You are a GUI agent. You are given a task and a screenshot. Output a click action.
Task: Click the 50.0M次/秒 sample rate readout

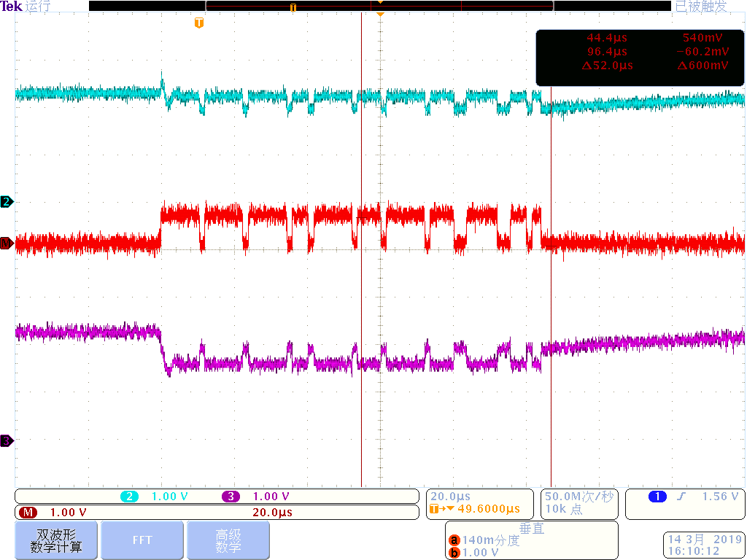(578, 497)
